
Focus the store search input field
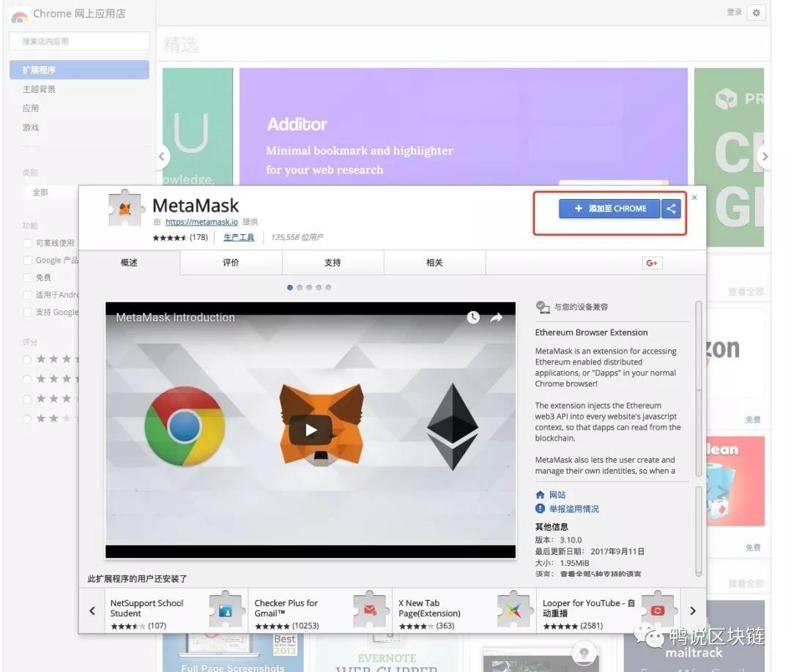click(79, 41)
